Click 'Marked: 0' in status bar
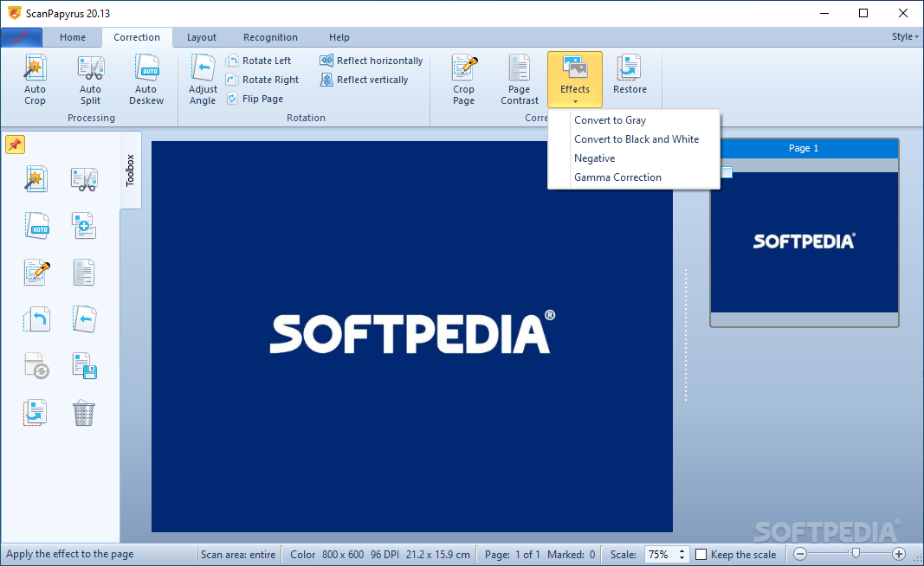This screenshot has width=924, height=566. click(x=571, y=554)
